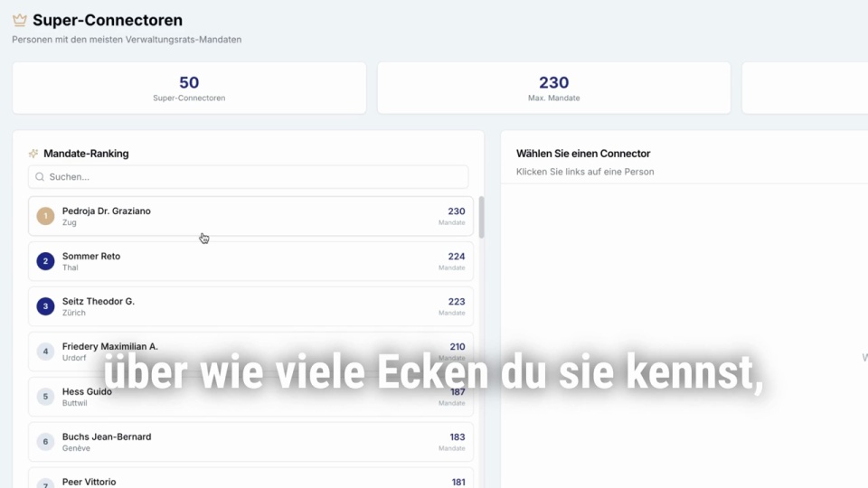
Task: Click the Mandate-Ranking heading
Action: 86,154
